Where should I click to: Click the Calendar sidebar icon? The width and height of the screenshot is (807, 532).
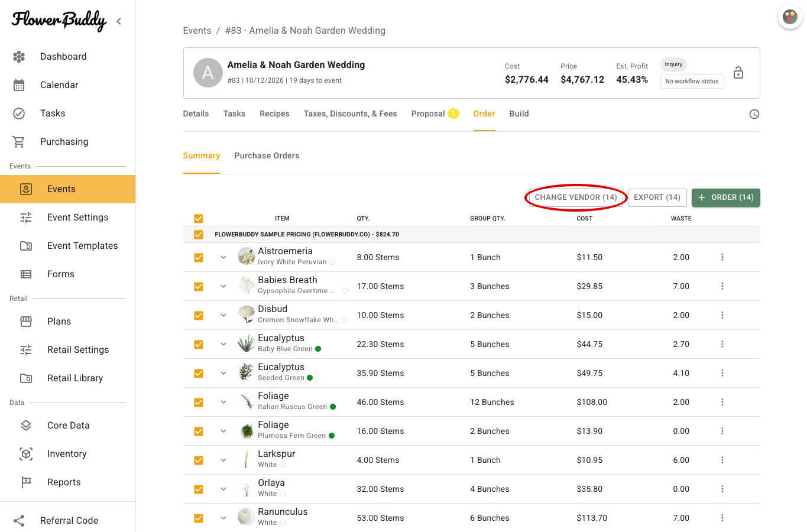tap(19, 85)
